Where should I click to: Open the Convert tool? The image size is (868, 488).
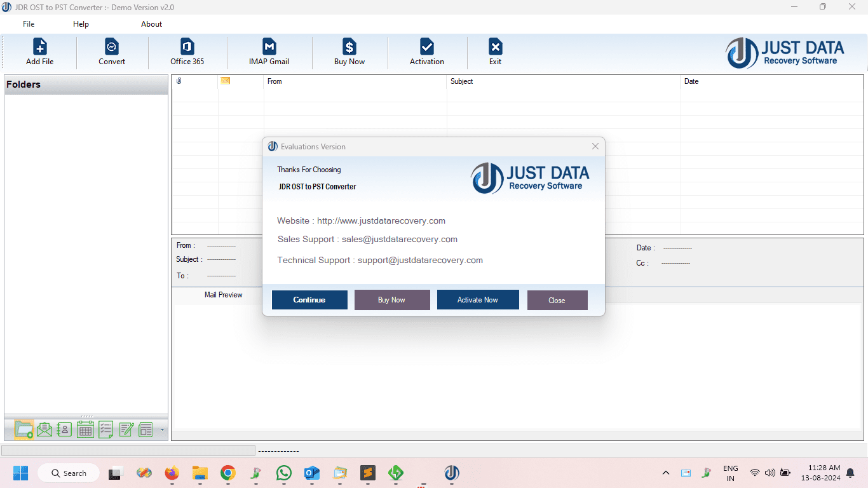click(x=112, y=51)
